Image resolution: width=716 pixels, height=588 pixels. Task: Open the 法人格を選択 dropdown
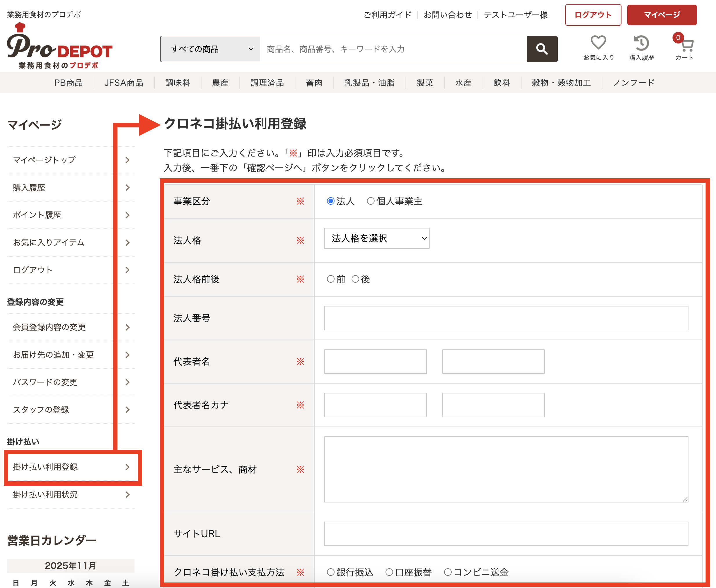coord(376,238)
